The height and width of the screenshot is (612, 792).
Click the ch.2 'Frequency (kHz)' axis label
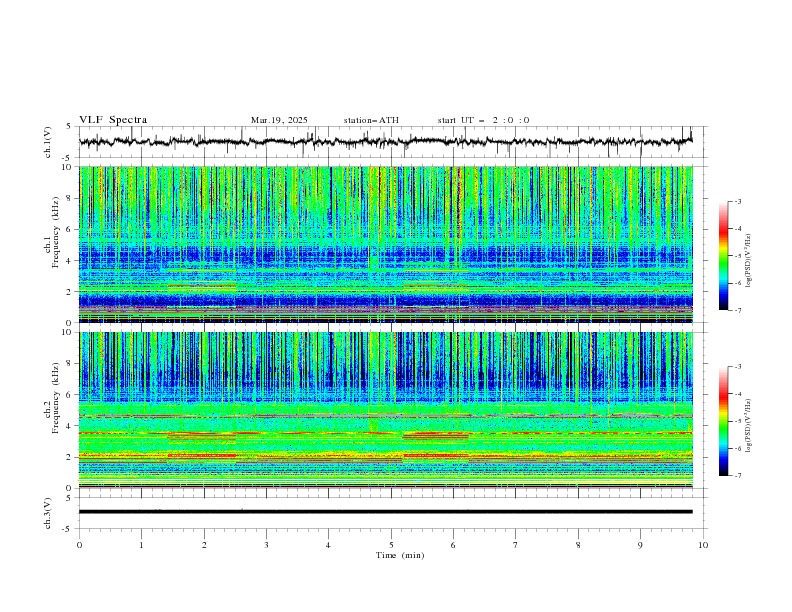[55, 397]
